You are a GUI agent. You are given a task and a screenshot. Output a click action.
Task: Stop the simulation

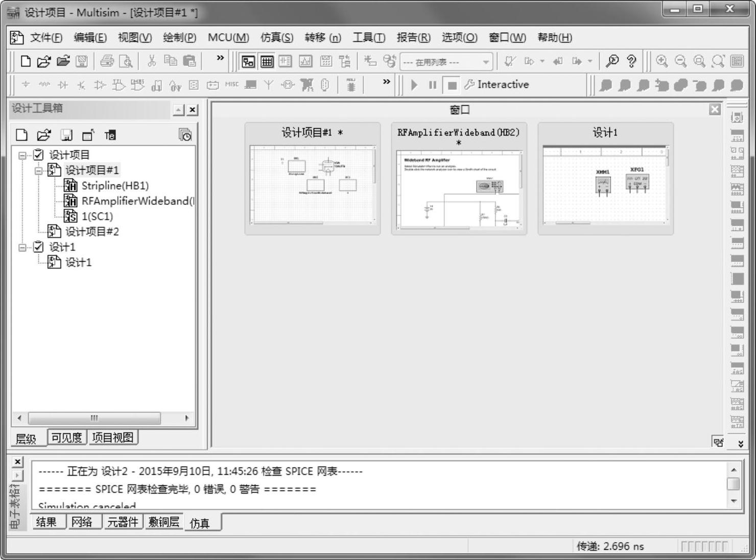452,85
